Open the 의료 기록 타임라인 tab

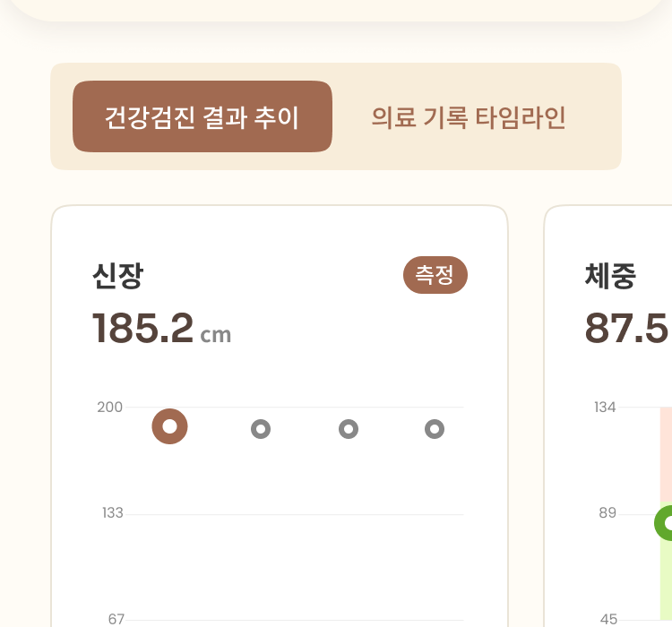click(469, 116)
